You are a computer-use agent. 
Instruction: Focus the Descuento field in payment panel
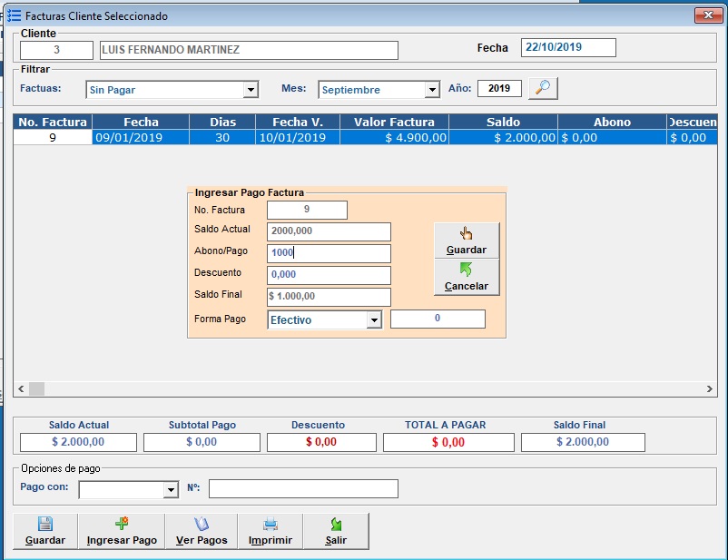pos(329,274)
